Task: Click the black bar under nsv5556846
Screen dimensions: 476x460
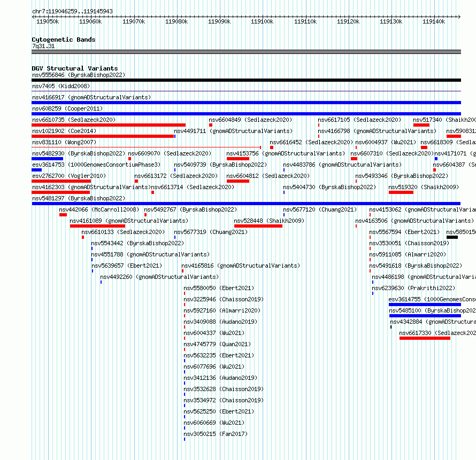Action: pyautogui.click(x=246, y=80)
